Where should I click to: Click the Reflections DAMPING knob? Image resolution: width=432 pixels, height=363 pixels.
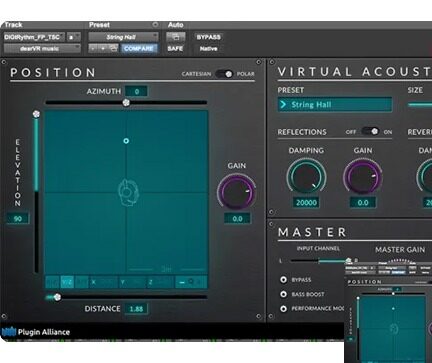point(306,177)
